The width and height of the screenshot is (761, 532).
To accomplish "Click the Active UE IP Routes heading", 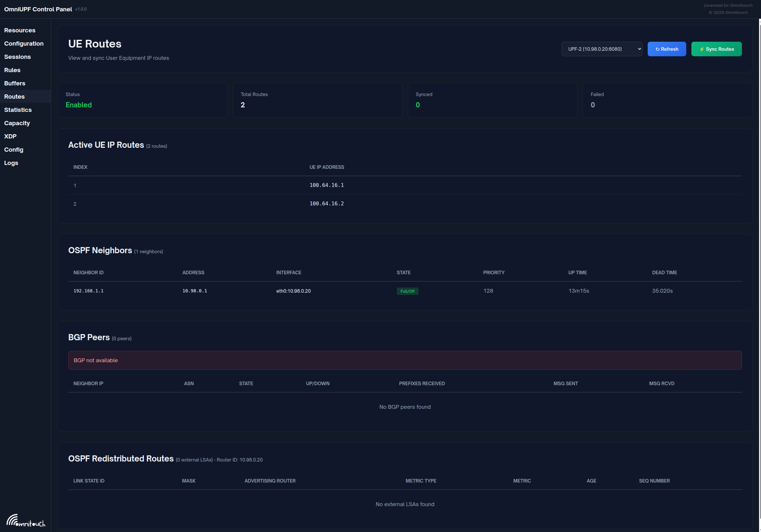I will point(106,145).
